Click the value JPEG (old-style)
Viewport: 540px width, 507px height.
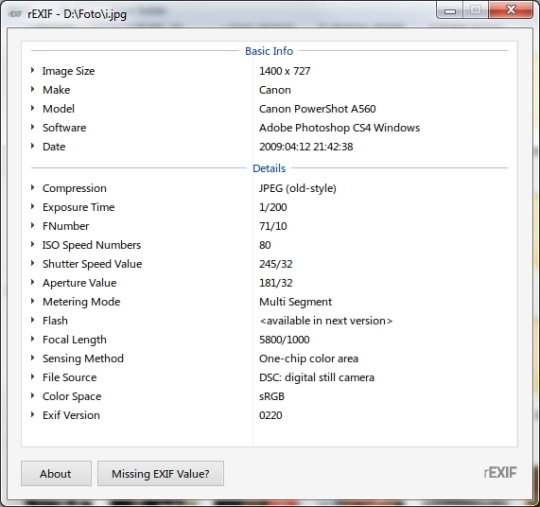298,189
